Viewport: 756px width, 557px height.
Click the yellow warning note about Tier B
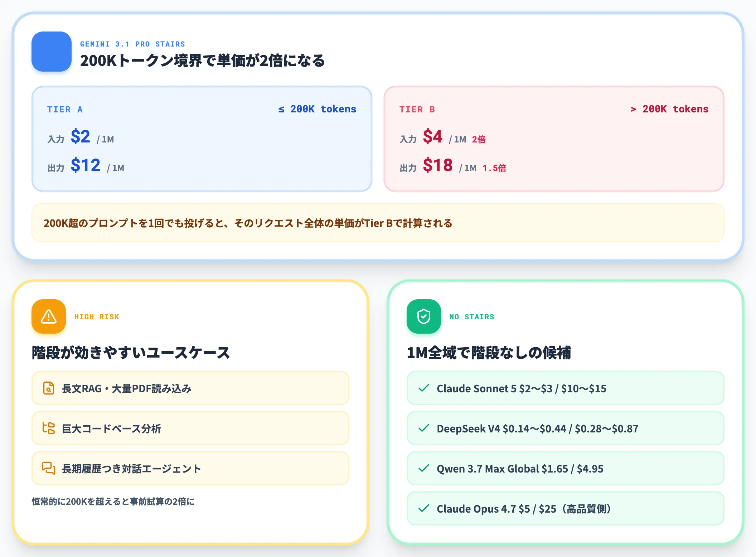[378, 223]
